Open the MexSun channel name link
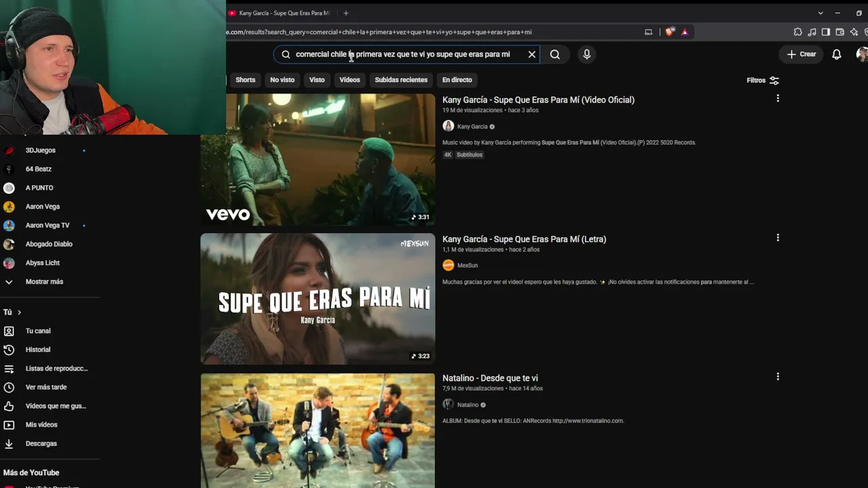This screenshot has height=488, width=868. tap(468, 266)
